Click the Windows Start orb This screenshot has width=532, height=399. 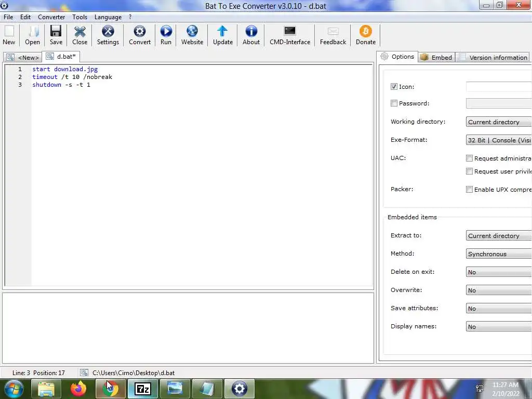[14, 389]
